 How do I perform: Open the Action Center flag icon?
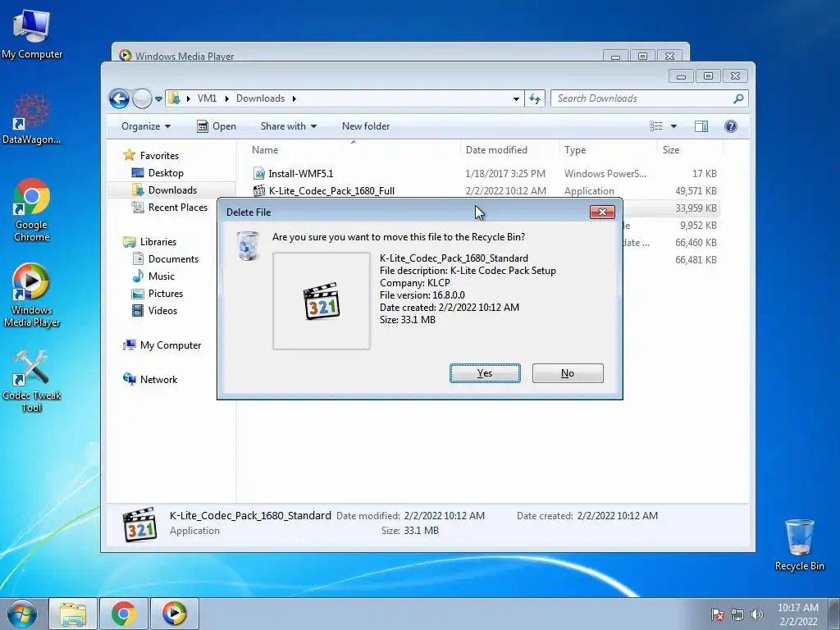tap(717, 614)
